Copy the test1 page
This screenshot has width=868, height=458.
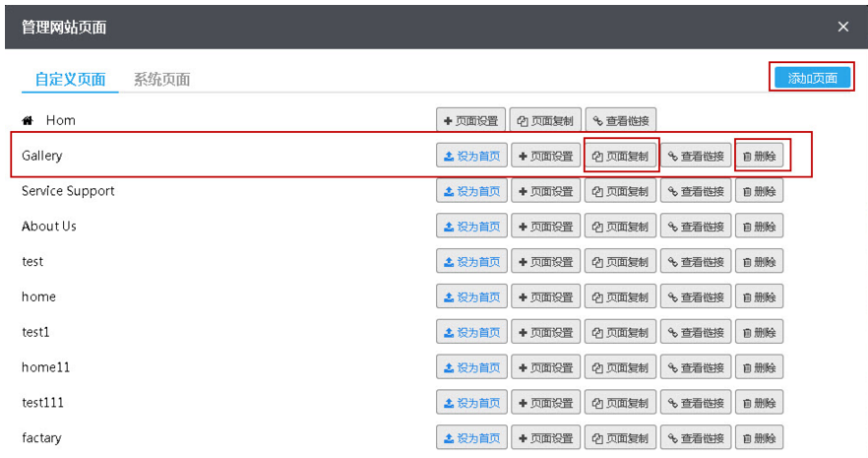pyautogui.click(x=621, y=332)
